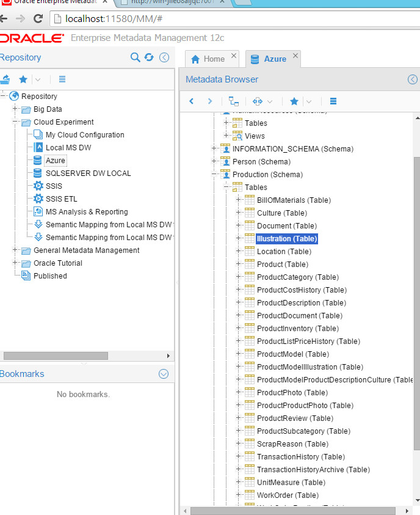Expand the INFORMATION_SCHEMA schema
Viewport: 420px width, 515px height.
coord(214,148)
